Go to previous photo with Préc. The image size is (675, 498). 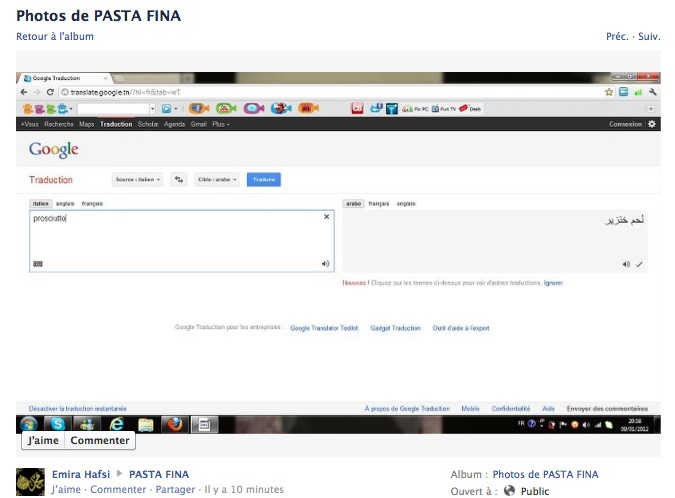tap(617, 36)
